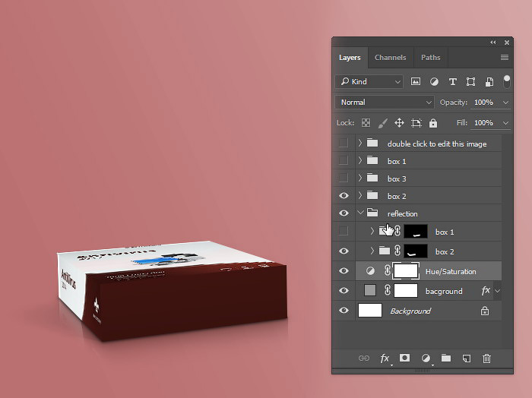Lock all padlock icon
Screen dimensions: 532x398
tap(433, 123)
